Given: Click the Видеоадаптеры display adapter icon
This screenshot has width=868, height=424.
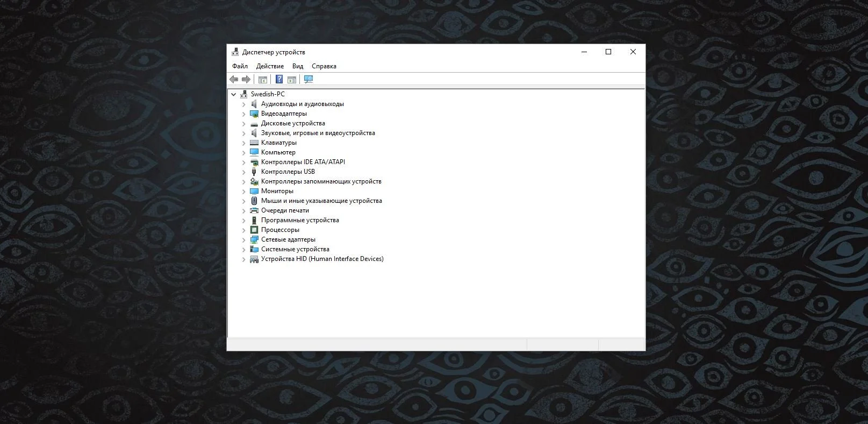Looking at the screenshot, I should coord(254,114).
